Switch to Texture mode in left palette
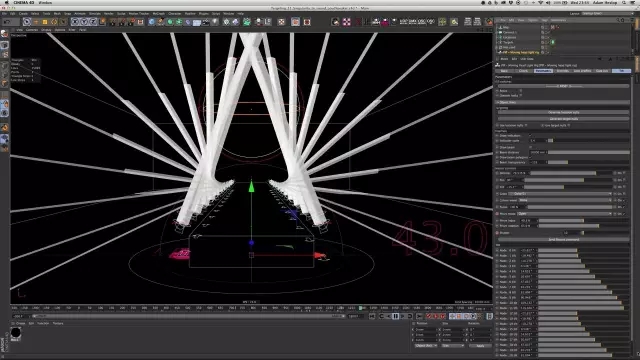Screen dimensions: 640x360 4,53
